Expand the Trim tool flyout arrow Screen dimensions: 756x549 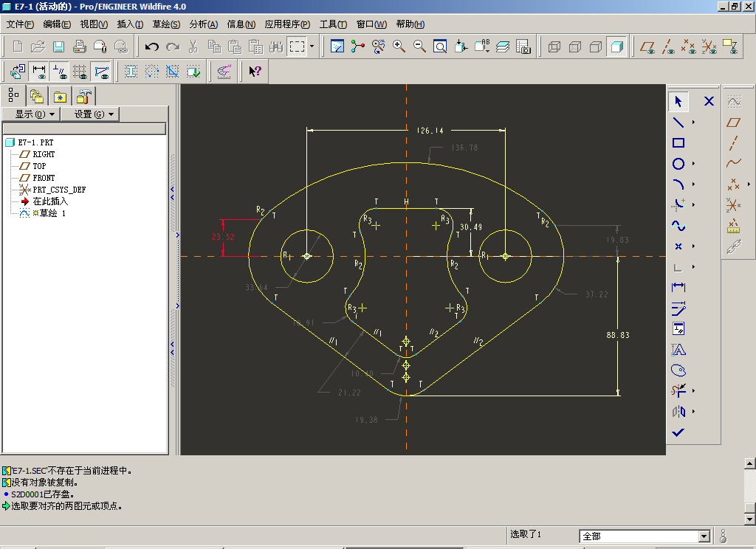point(694,391)
